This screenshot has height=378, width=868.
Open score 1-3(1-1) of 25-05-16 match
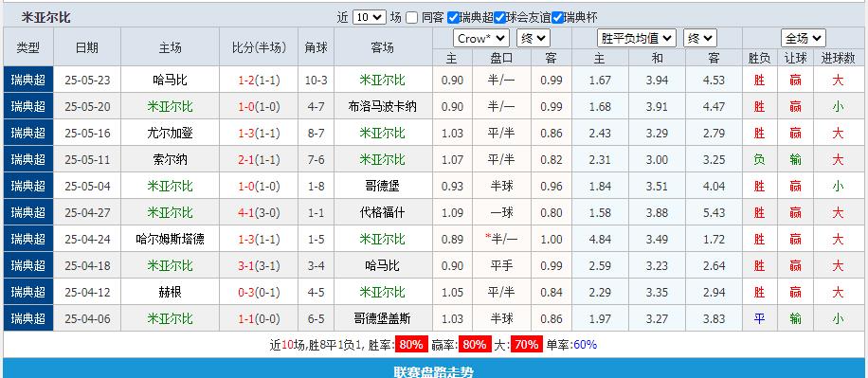point(259,134)
